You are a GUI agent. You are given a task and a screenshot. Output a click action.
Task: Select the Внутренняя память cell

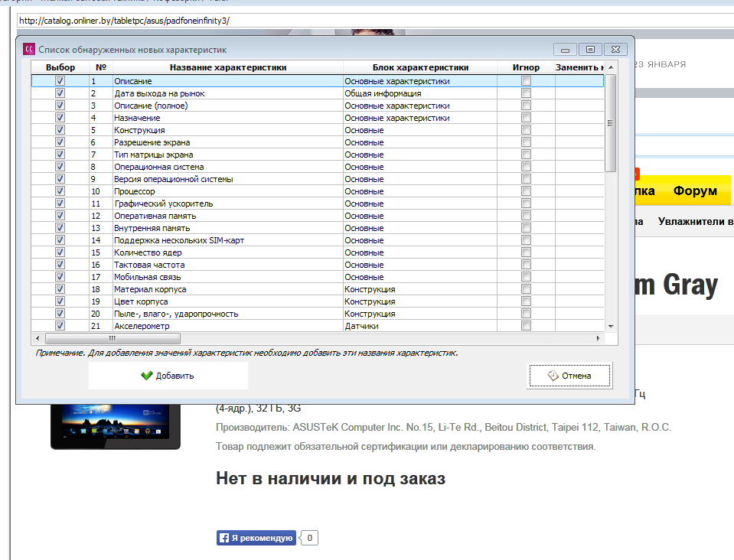227,228
